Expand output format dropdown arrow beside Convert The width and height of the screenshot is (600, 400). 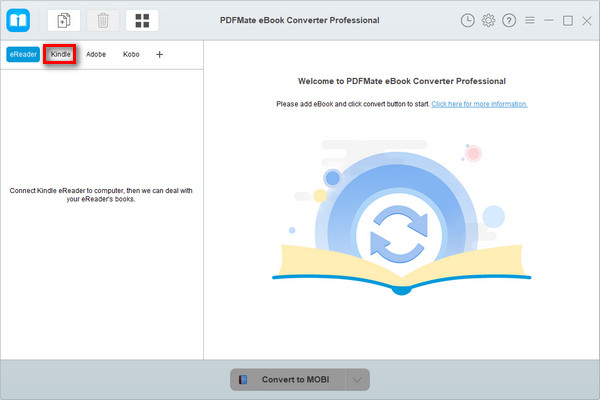tap(357, 380)
